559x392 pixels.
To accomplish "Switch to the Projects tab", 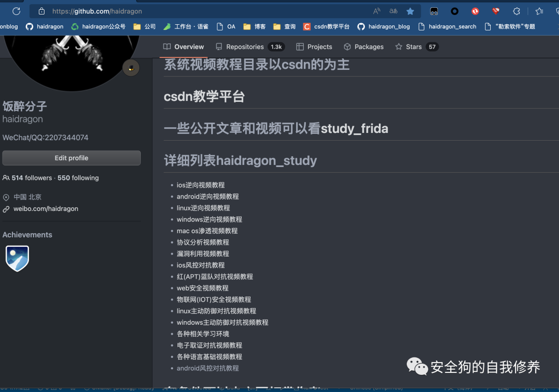I will pyautogui.click(x=314, y=47).
